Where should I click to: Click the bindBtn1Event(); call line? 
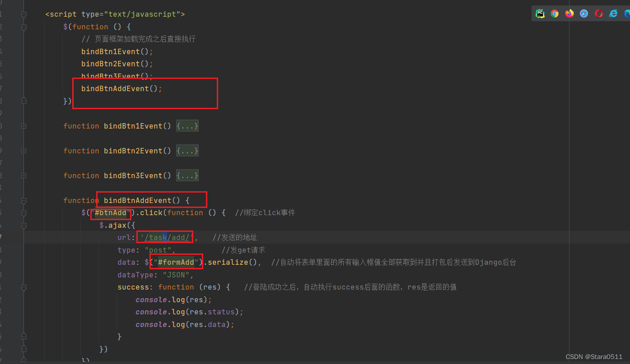[117, 52]
